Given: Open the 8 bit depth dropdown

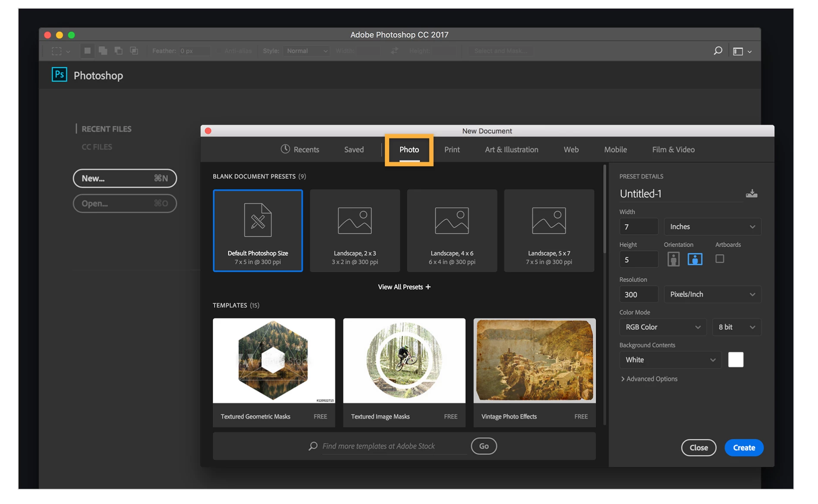Looking at the screenshot, I should pos(736,327).
